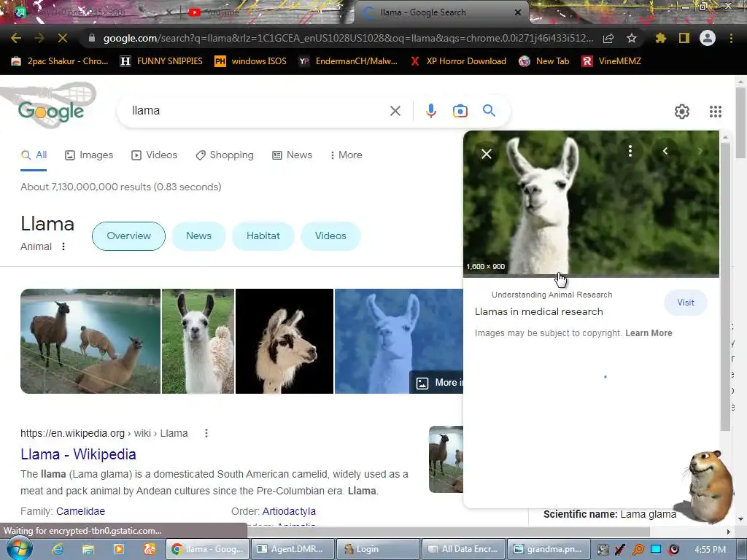Click the page vertical scrollbar thumb
This screenshot has width=747, height=560.
click(x=740, y=122)
